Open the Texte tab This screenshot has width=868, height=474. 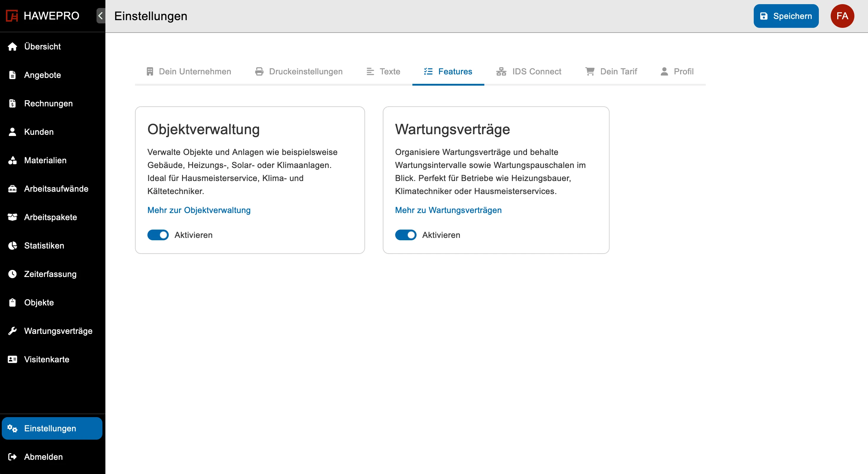coord(383,71)
